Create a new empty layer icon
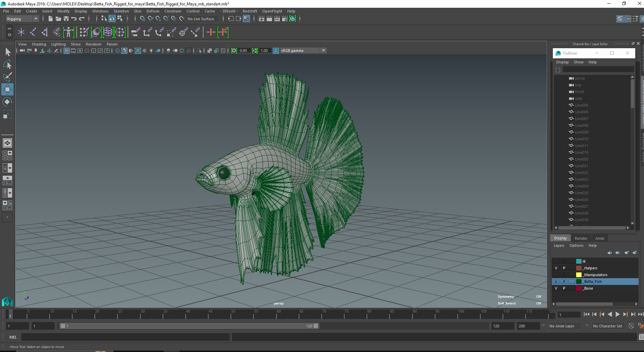The image size is (644, 352). [x=627, y=253]
